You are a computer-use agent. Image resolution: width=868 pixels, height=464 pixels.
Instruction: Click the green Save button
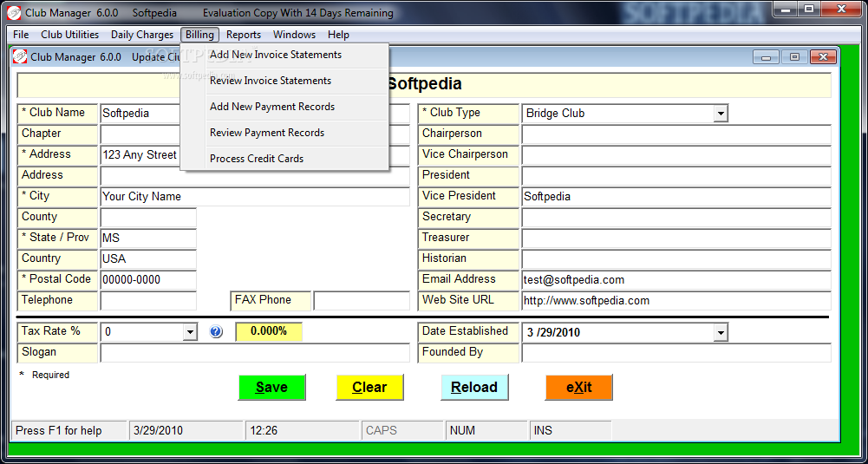click(x=271, y=387)
